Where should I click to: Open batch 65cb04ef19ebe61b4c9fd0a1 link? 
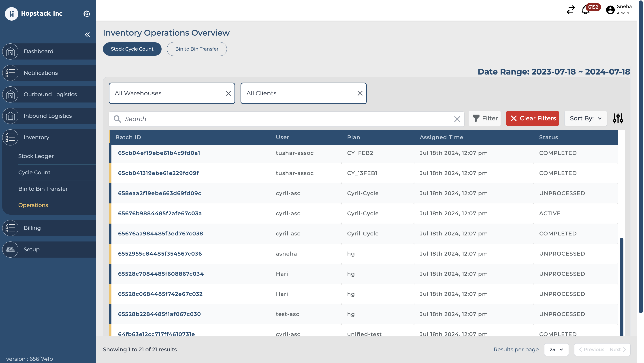tap(159, 153)
